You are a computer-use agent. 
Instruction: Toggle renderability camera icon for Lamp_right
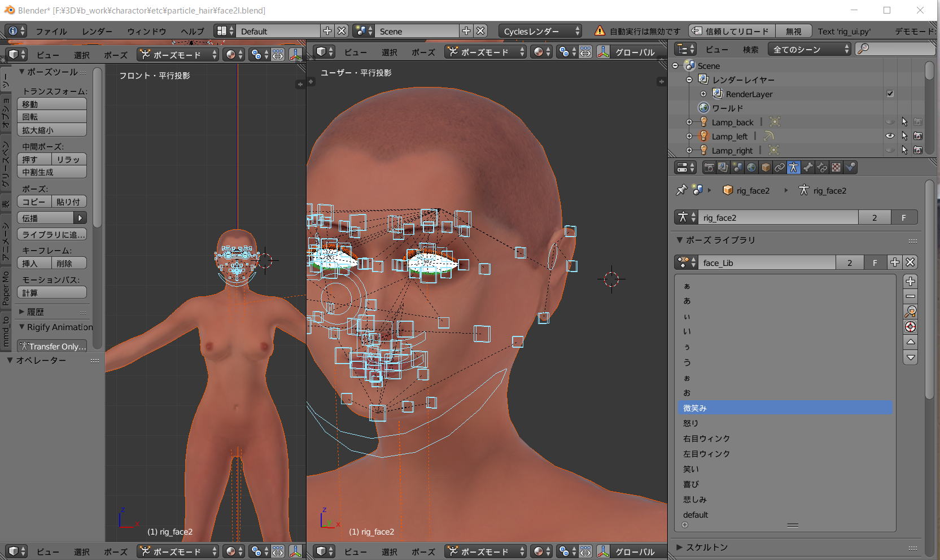point(918,150)
